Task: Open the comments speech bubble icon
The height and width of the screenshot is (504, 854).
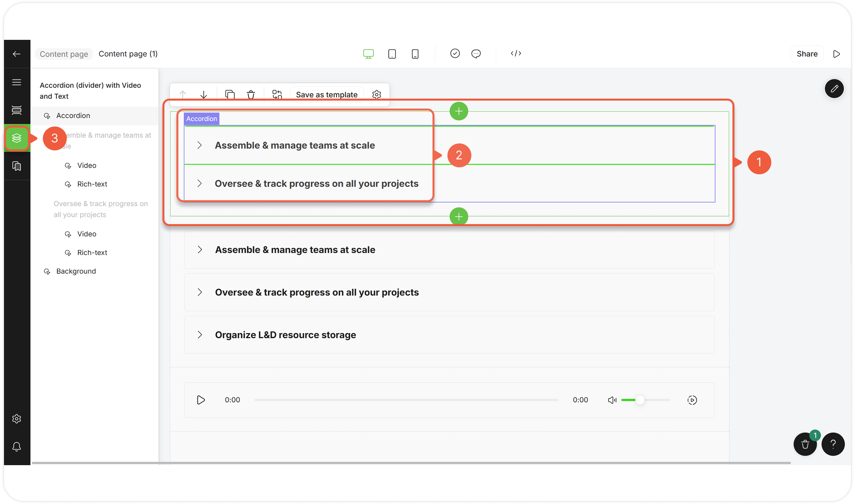Action: point(476,54)
